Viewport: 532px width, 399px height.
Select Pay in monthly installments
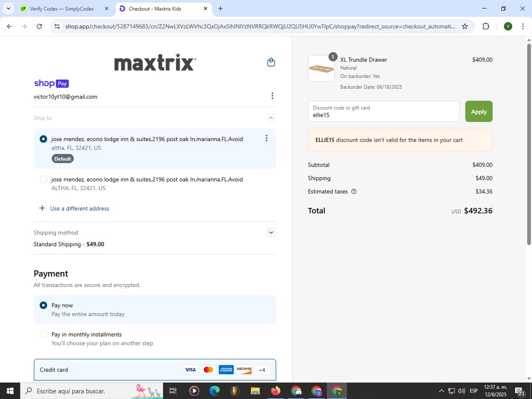43,334
